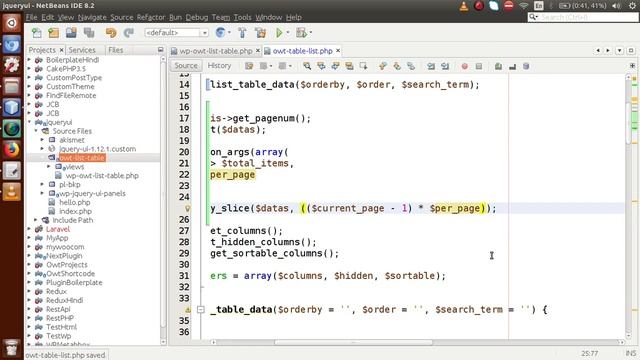Click Find Previous Occurrence icon
Viewport: 640px width, 360px height.
click(x=321, y=66)
